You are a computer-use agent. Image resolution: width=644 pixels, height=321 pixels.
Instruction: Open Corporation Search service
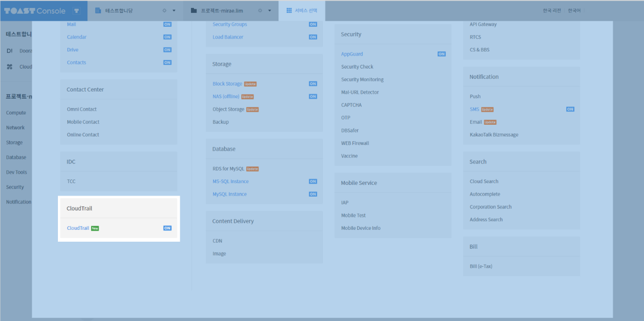click(x=491, y=207)
